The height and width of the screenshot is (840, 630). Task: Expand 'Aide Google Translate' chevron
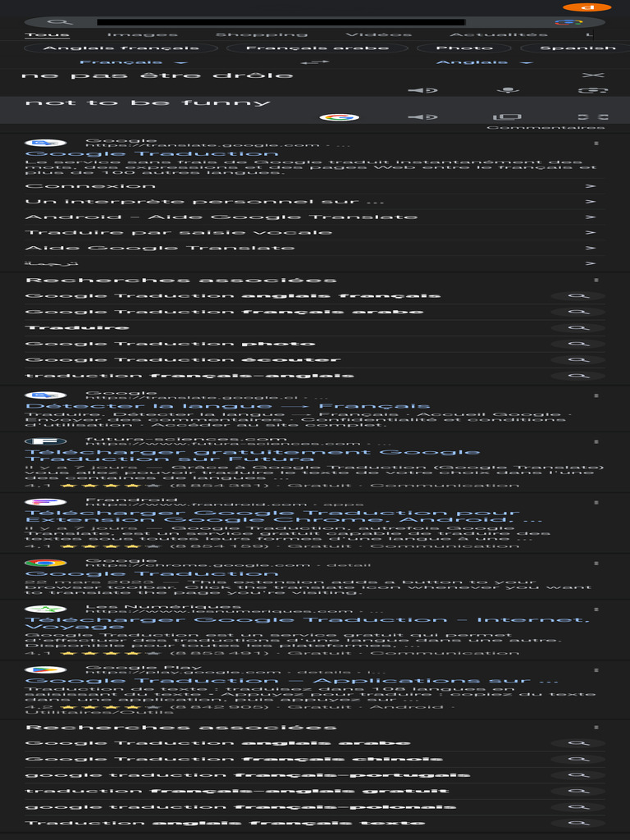[590, 249]
